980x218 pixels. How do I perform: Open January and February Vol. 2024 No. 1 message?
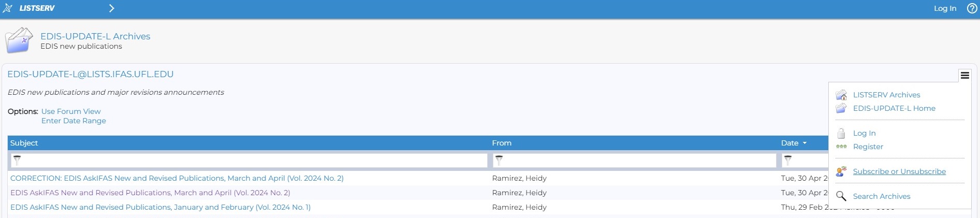(x=160, y=207)
